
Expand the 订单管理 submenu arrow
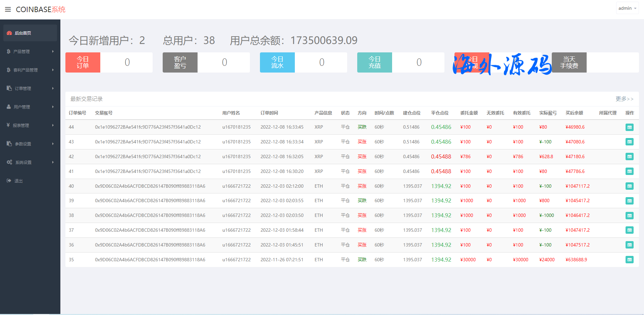(x=53, y=88)
